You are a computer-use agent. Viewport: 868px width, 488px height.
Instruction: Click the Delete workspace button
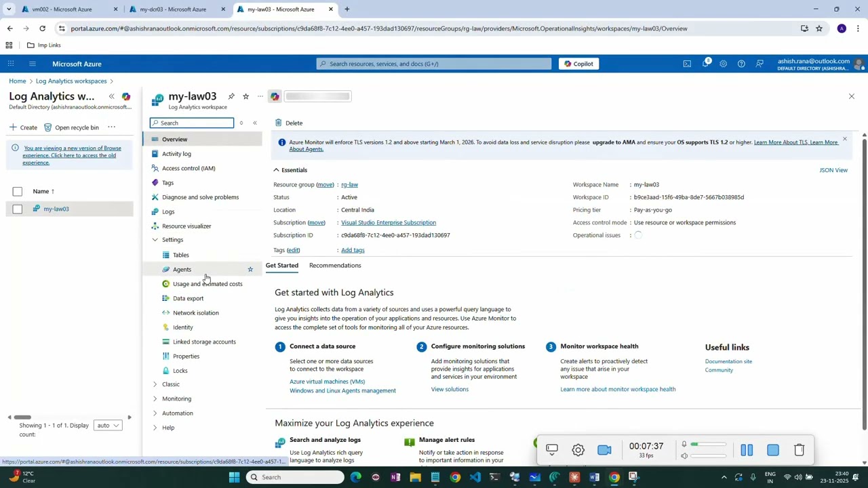[289, 123]
